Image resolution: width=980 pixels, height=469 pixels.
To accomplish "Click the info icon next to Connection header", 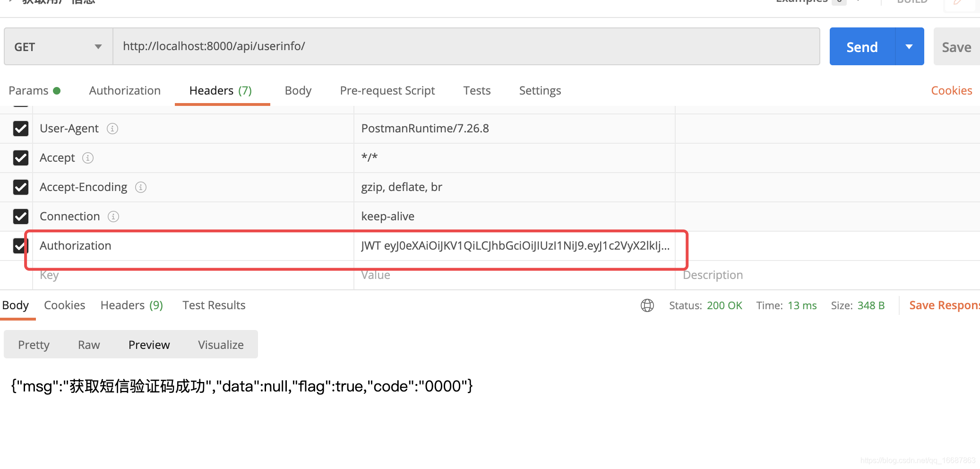I will (x=113, y=216).
